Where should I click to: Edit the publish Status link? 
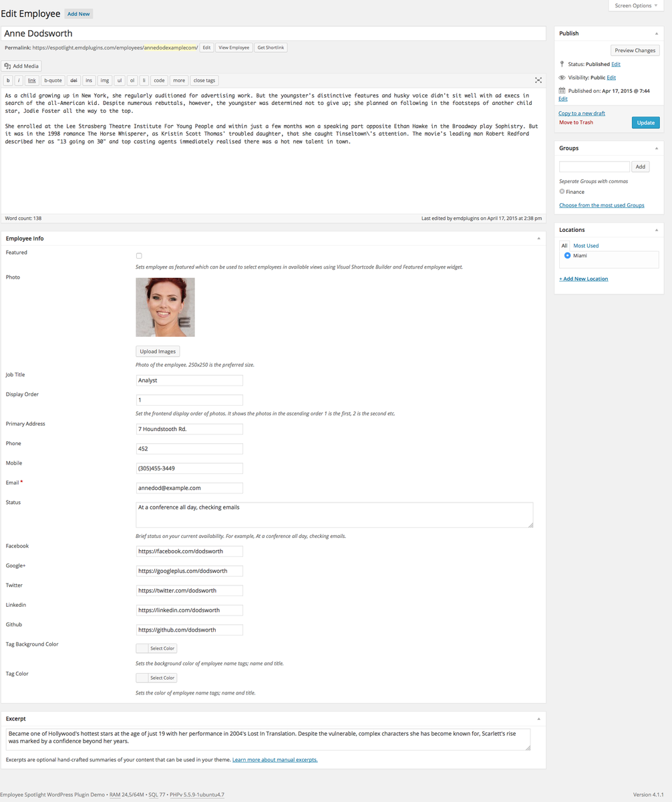(616, 64)
